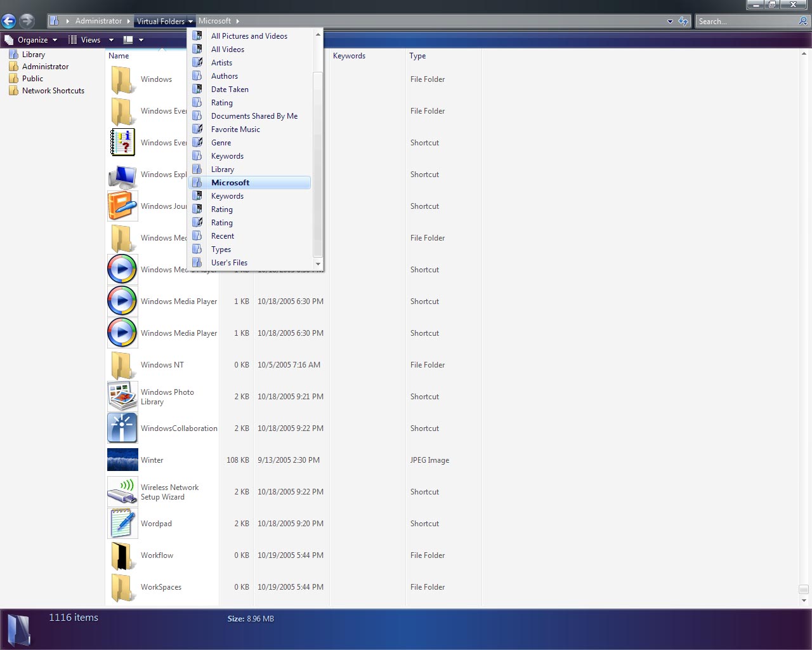Open the Windows Journal shortcut icon
812x650 pixels.
(122, 206)
